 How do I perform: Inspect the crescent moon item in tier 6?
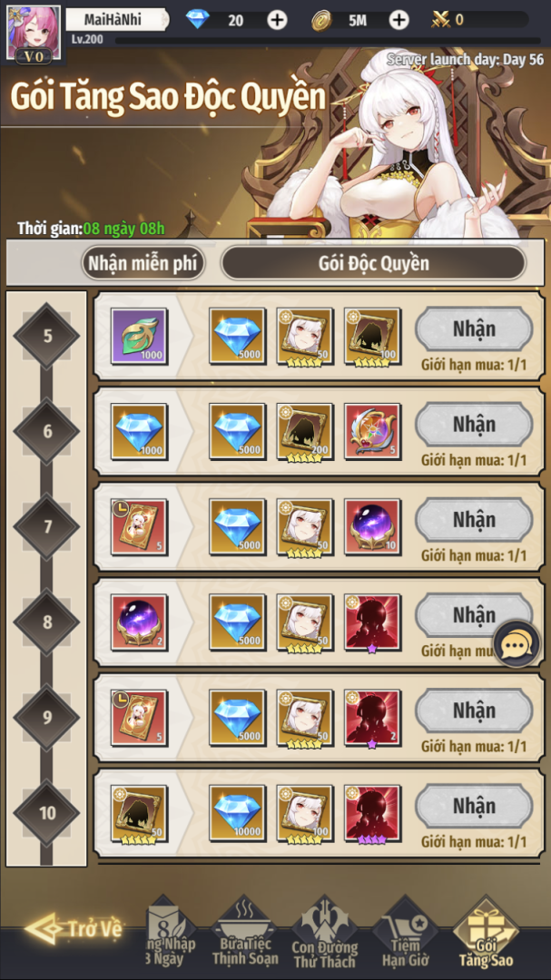pyautogui.click(x=373, y=431)
